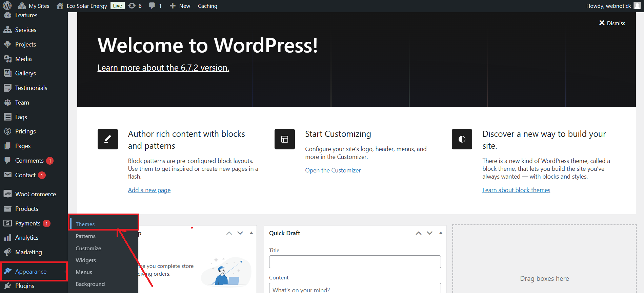Screen dimensions: 644x293
Task: Open the webnotick user avatar
Action: 637,6
